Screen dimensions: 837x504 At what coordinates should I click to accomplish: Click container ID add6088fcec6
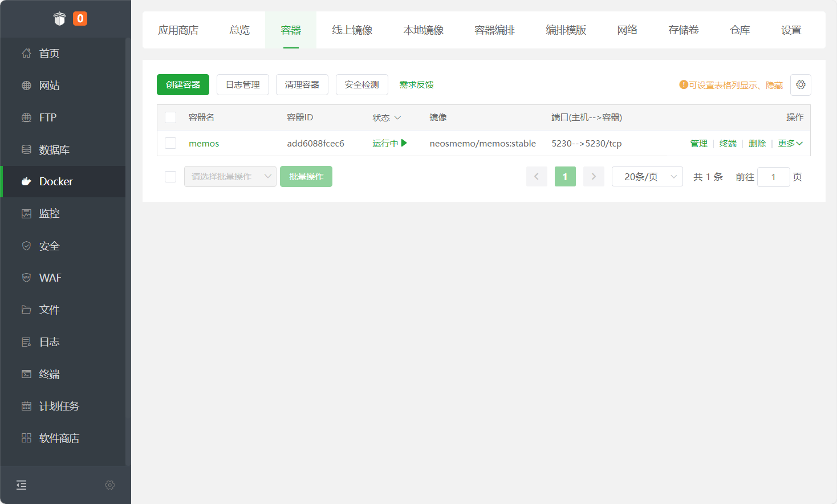316,144
